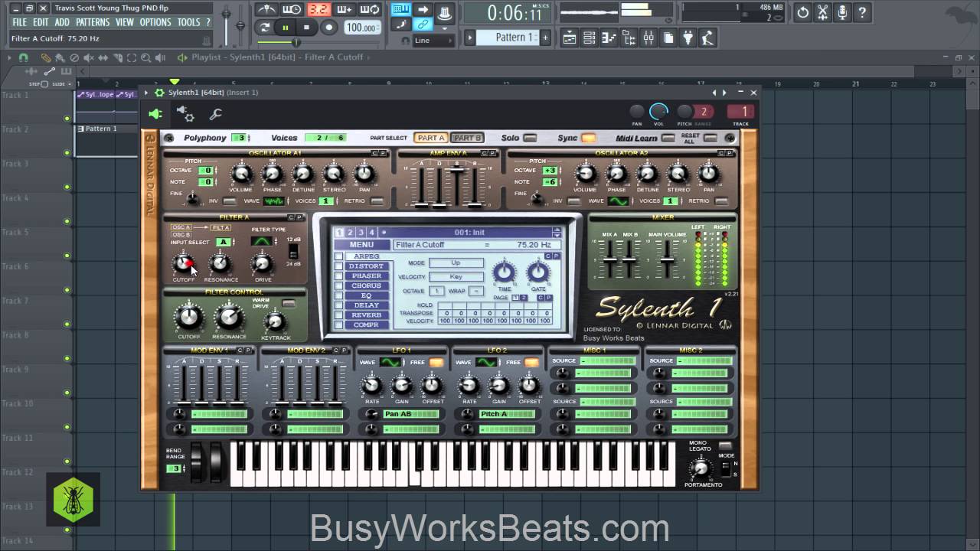980x551 pixels.
Task: Open Oscillator A2 WAVE selector
Action: tap(618, 201)
